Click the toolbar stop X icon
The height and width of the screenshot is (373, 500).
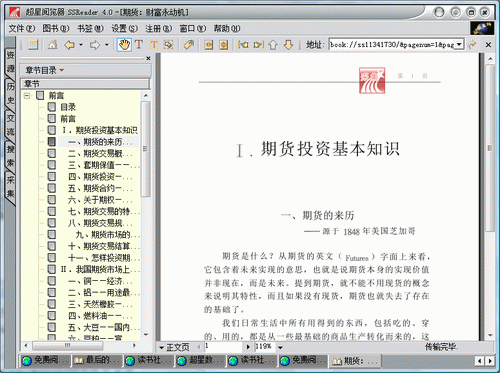[488, 44]
